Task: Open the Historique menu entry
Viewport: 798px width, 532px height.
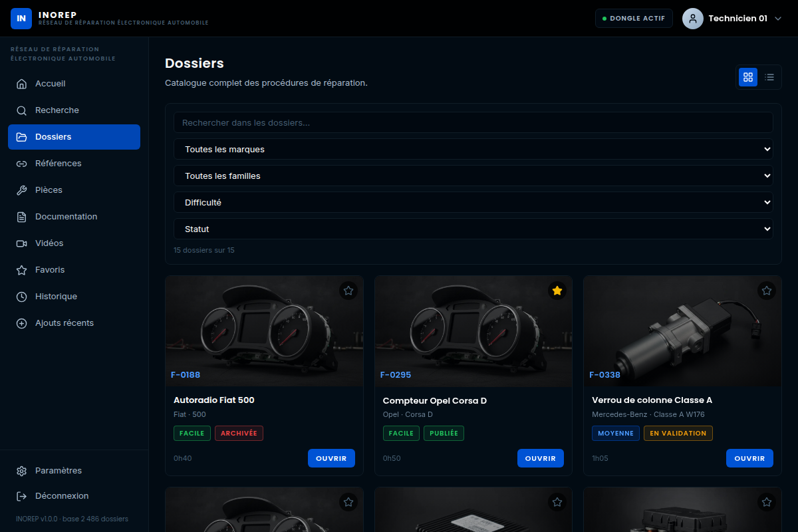Action: (74, 297)
